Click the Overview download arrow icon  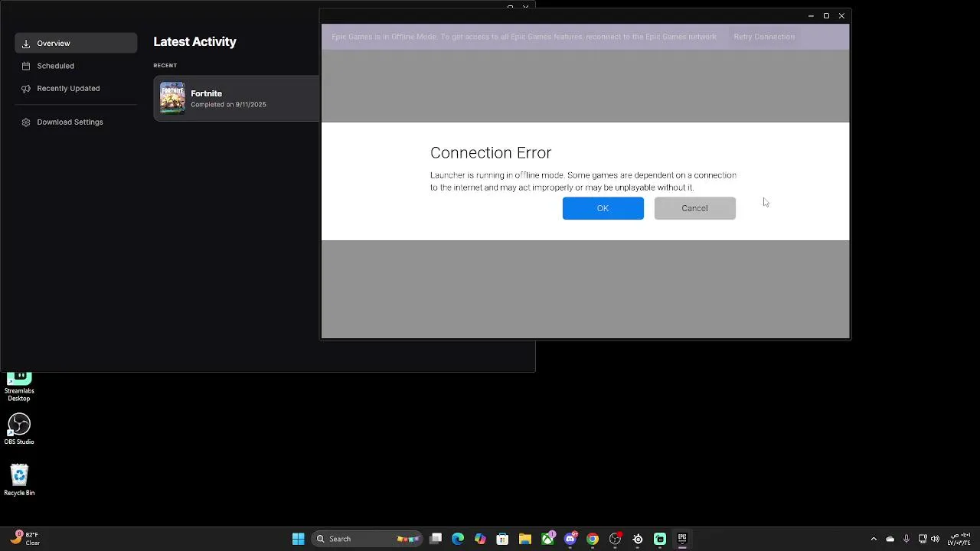26,44
